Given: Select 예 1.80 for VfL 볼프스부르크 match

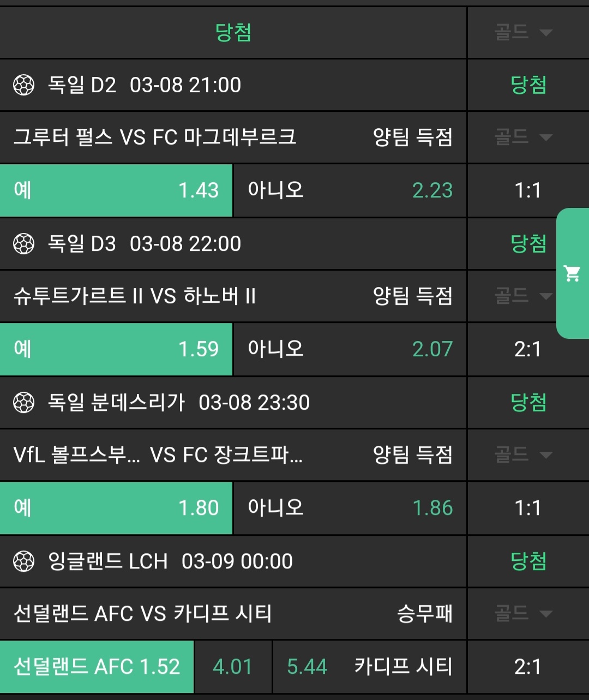Looking at the screenshot, I should [x=116, y=508].
